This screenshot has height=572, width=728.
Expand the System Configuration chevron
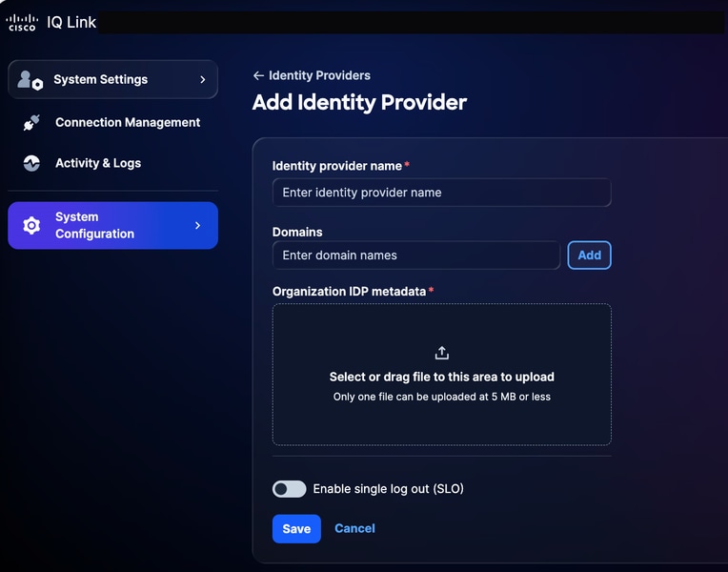pos(198,225)
